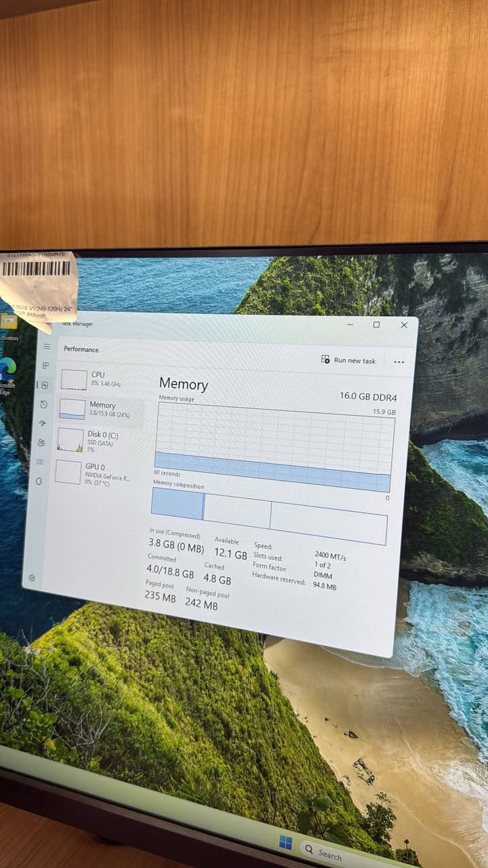The width and height of the screenshot is (488, 868).
Task: Select the Performance page icon in sidebar
Action: coord(45,384)
